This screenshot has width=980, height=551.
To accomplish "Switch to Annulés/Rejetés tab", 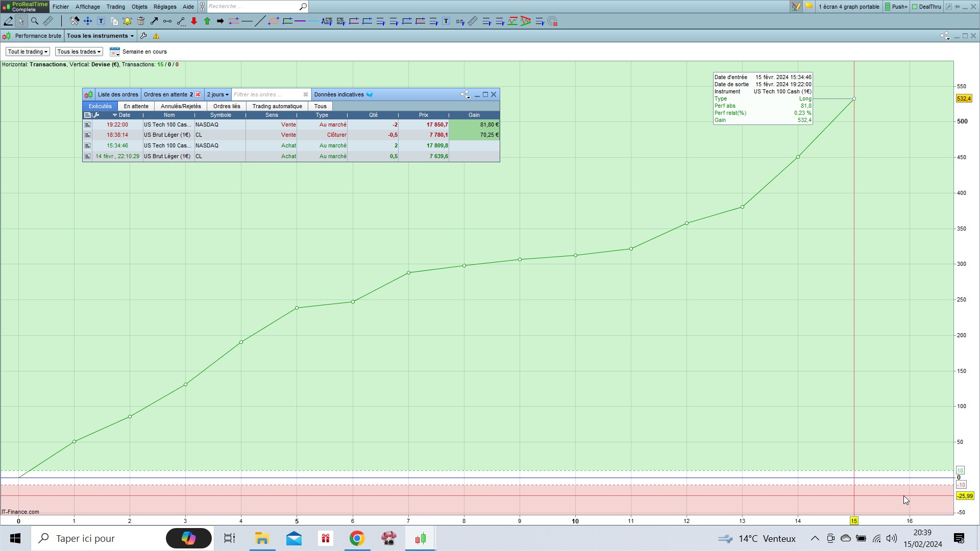I will 181,106.
